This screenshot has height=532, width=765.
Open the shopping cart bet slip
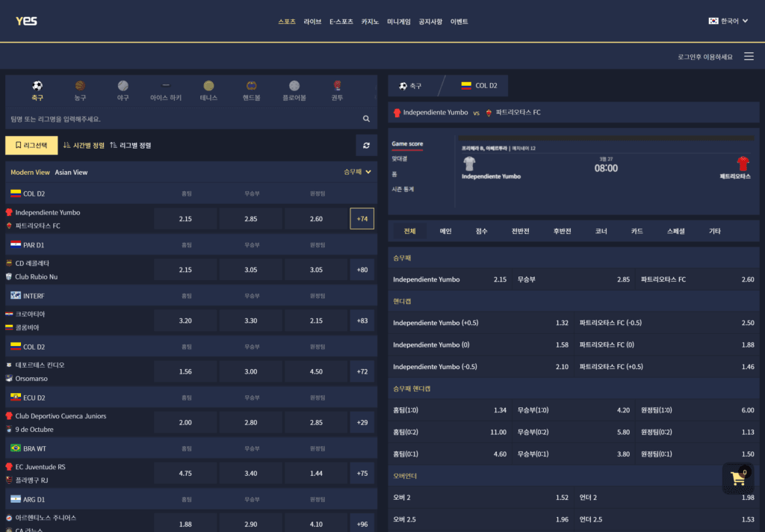coord(737,479)
